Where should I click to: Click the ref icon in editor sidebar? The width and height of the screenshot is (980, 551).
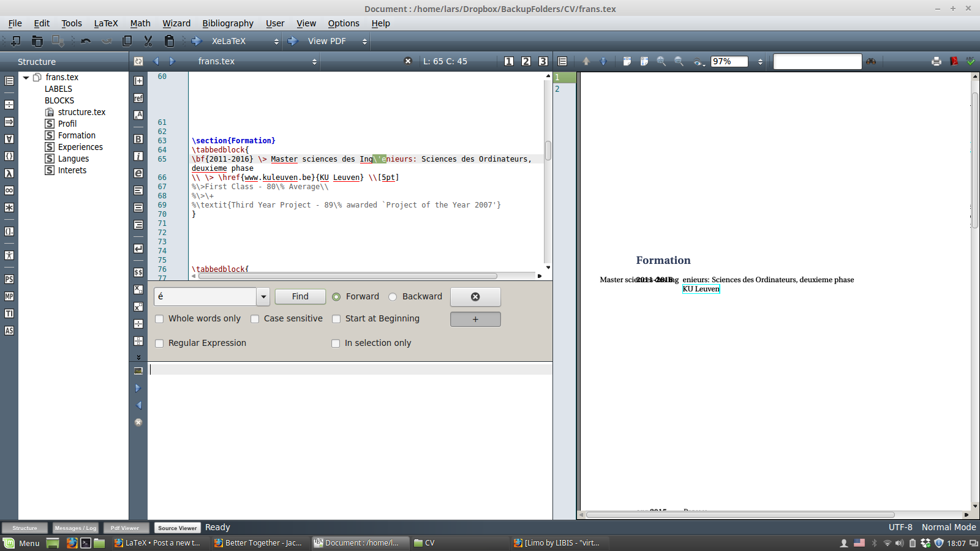tap(138, 98)
